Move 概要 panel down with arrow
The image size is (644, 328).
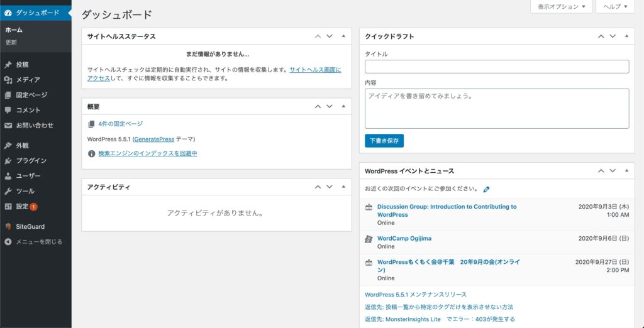coord(329,106)
